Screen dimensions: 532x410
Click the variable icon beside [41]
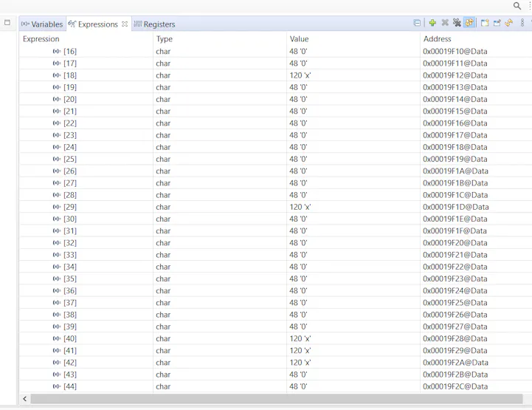coord(57,350)
